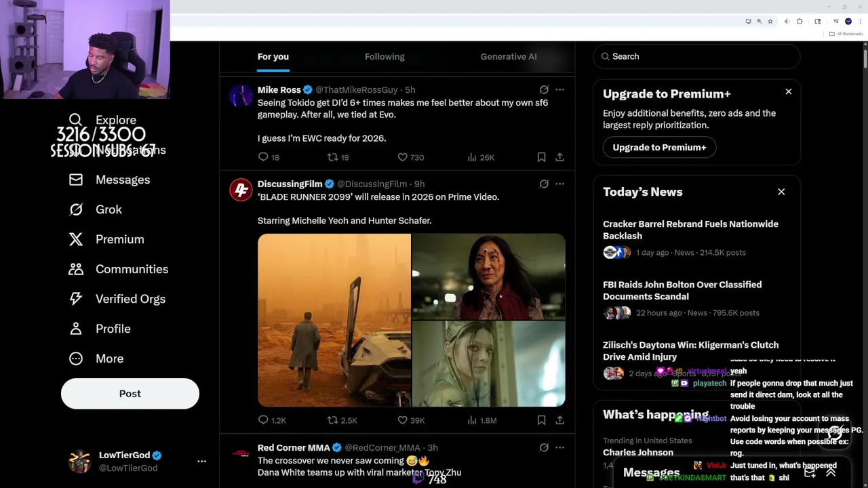Focus the Search input field

(x=696, y=56)
